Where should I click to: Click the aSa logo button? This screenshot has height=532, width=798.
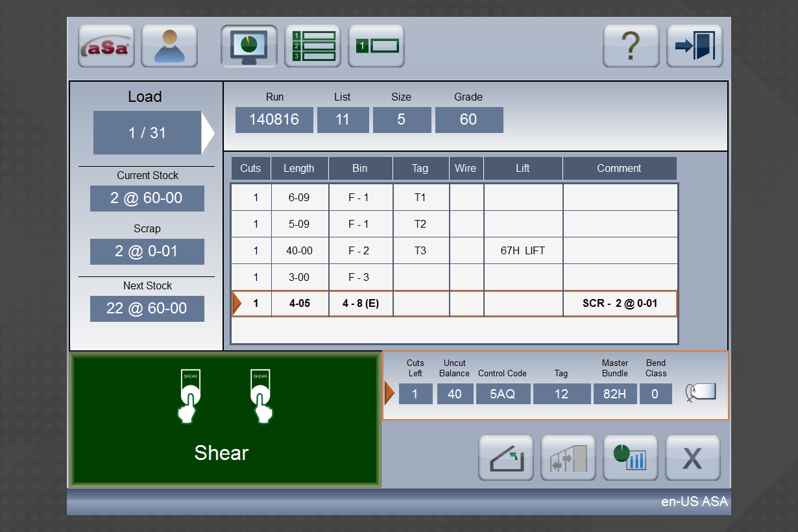106,46
